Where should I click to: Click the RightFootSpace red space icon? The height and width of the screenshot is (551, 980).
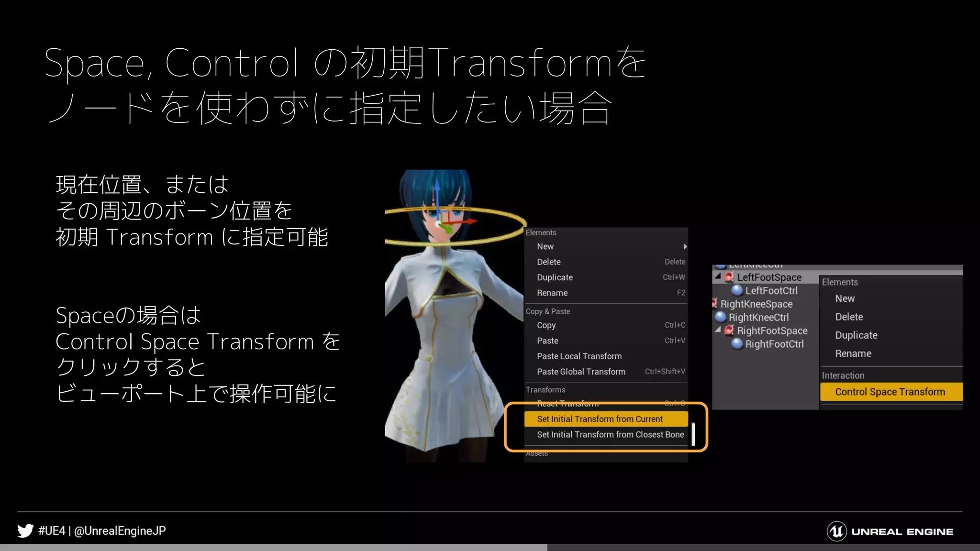tap(729, 330)
